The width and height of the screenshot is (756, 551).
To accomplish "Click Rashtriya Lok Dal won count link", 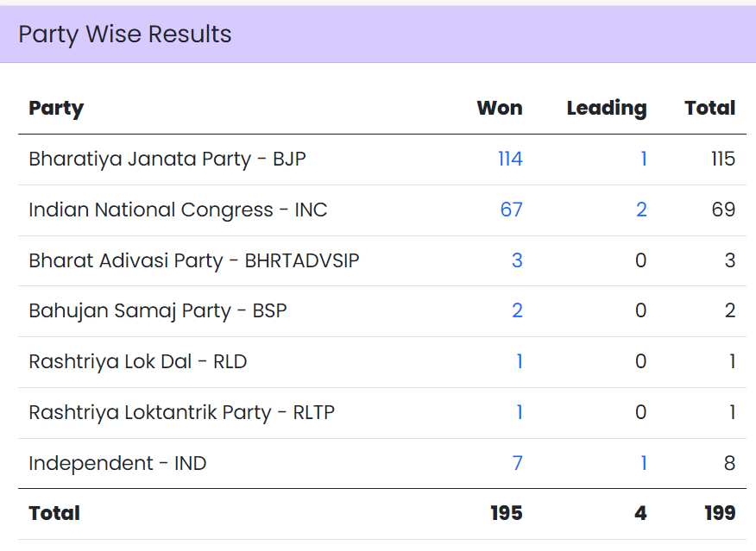I will (x=520, y=362).
